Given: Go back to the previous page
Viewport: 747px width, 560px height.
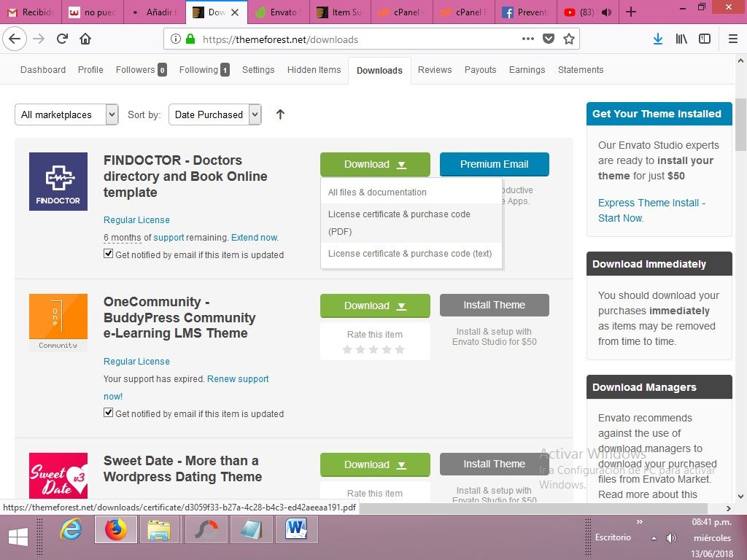Looking at the screenshot, I should pos(15,39).
